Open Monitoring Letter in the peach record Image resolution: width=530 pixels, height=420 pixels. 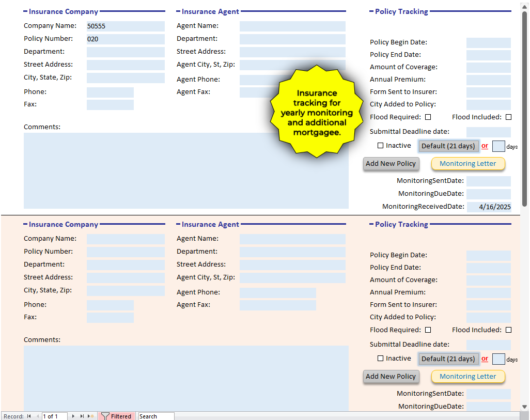468,377
